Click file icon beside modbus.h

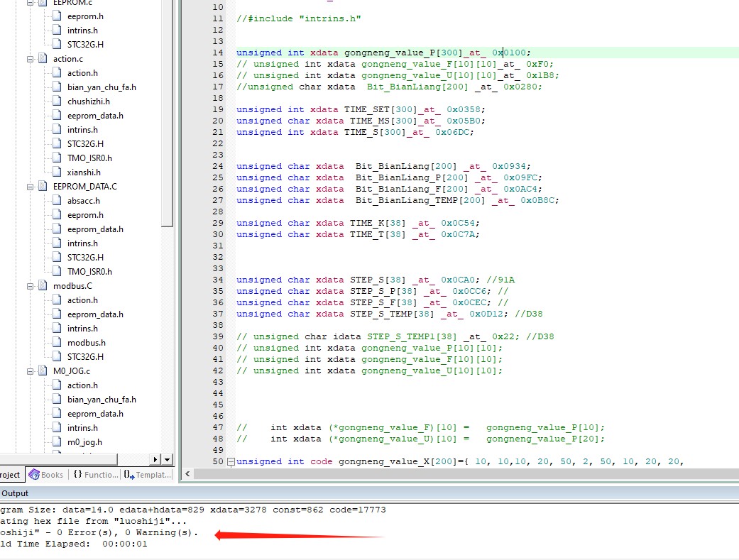coord(57,342)
